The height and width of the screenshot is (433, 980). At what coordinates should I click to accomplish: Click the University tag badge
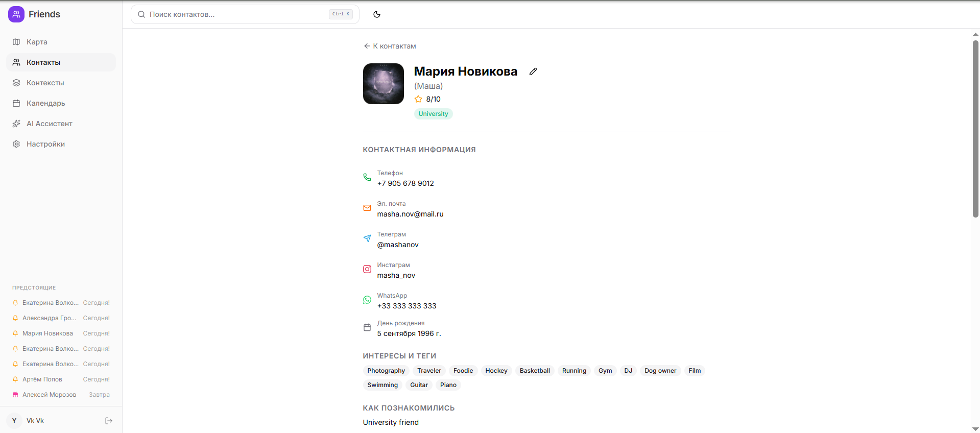click(x=433, y=114)
